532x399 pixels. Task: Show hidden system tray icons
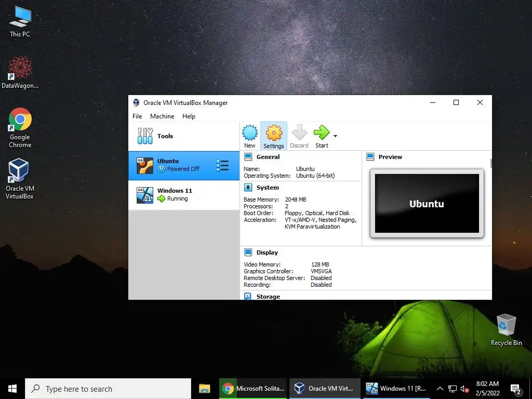tap(440, 389)
